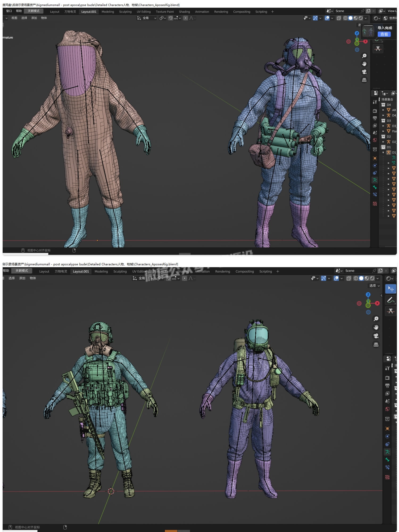Toggle camera view in the top viewport
Screen dimensions: 399x532
tap(364, 72)
